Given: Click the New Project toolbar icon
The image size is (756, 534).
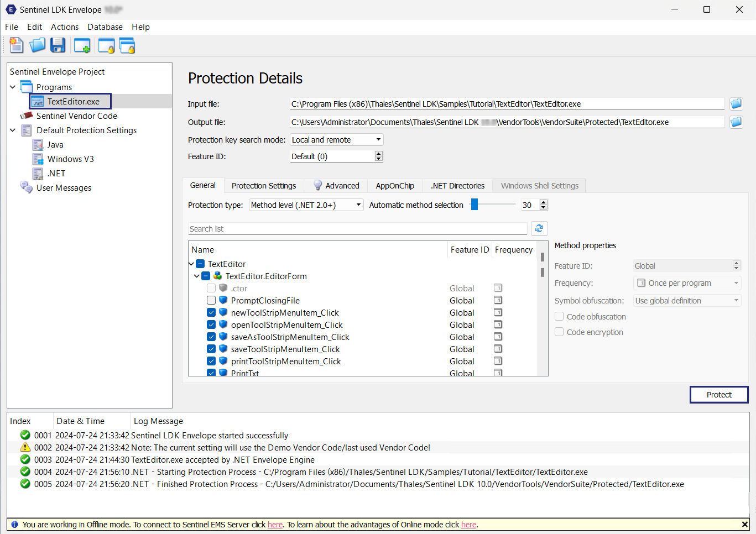Looking at the screenshot, I should point(17,45).
